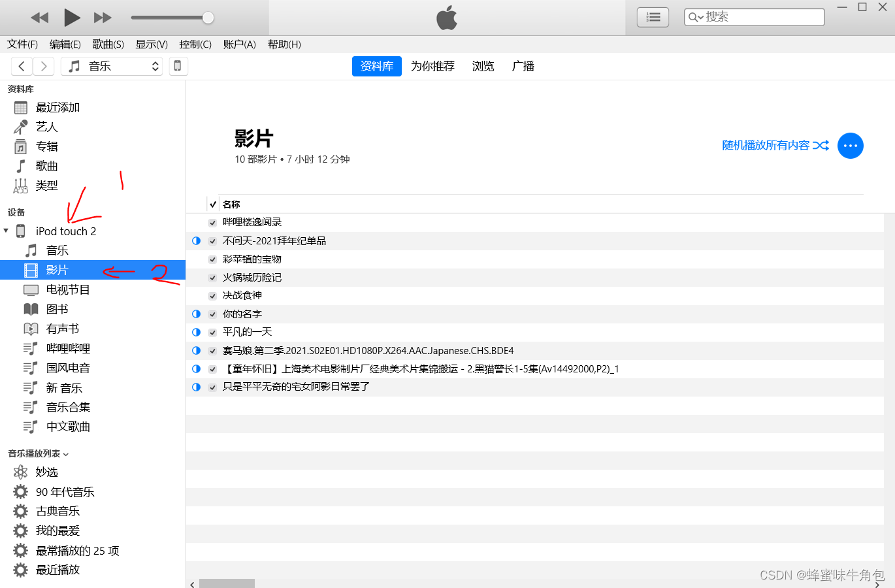Image resolution: width=895 pixels, height=588 pixels.
Task: Open the 文件(F) menu
Action: pos(22,44)
